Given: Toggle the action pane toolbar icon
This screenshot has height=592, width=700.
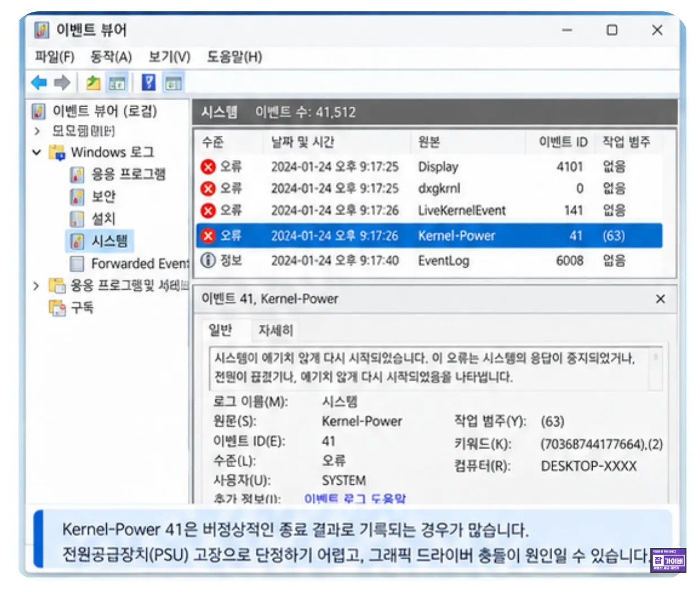Looking at the screenshot, I should point(173,84).
